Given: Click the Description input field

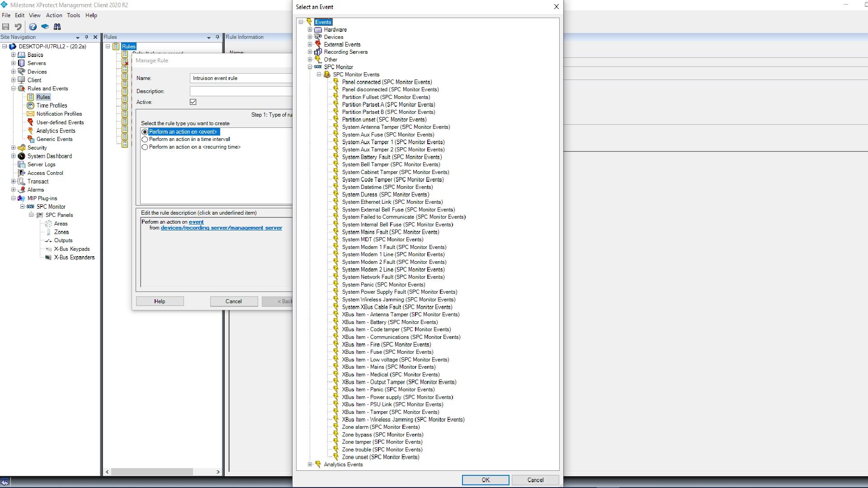Looking at the screenshot, I should click(x=241, y=91).
